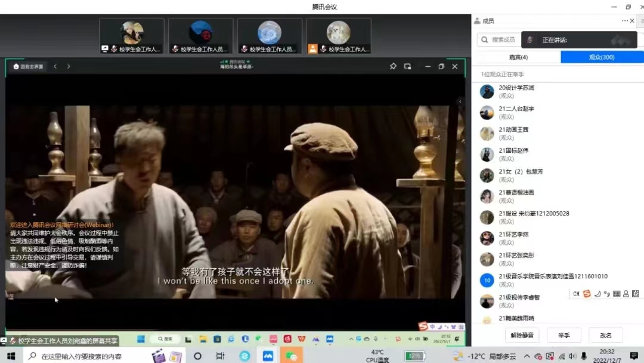Click the CPU temperature 43°C widget
This screenshot has width=644, height=363.
[377, 356]
